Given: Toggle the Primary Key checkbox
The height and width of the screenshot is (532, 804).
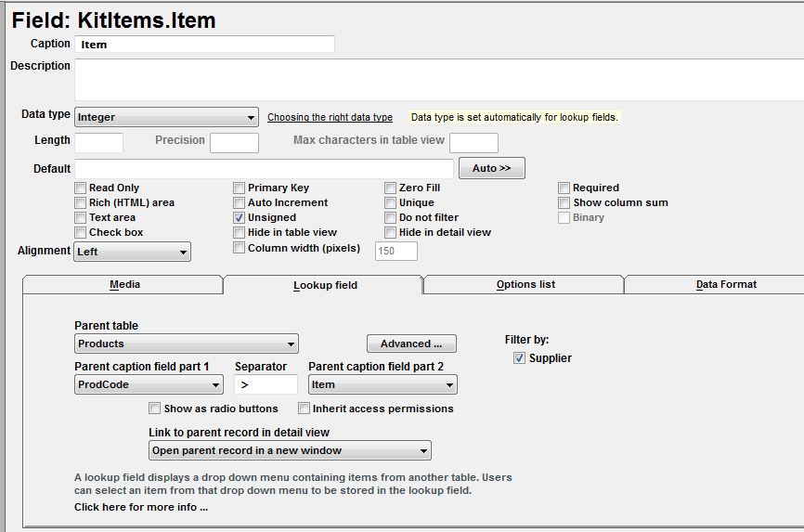Looking at the screenshot, I should tap(239, 188).
